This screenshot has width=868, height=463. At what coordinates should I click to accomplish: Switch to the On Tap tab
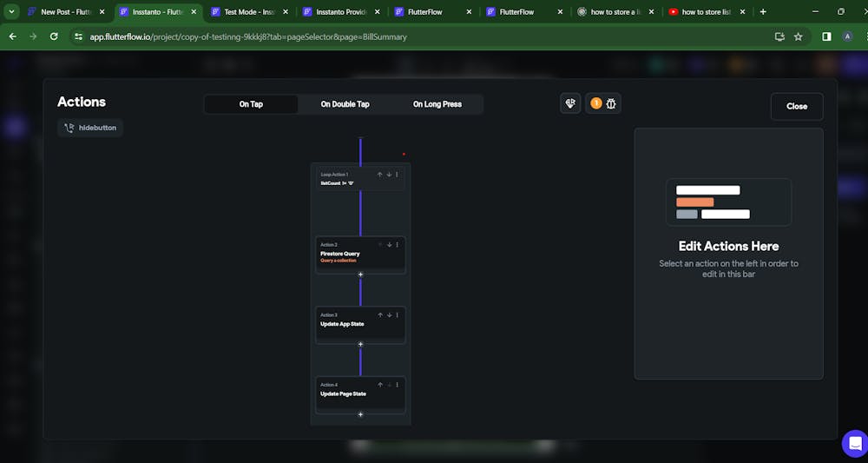pos(252,104)
